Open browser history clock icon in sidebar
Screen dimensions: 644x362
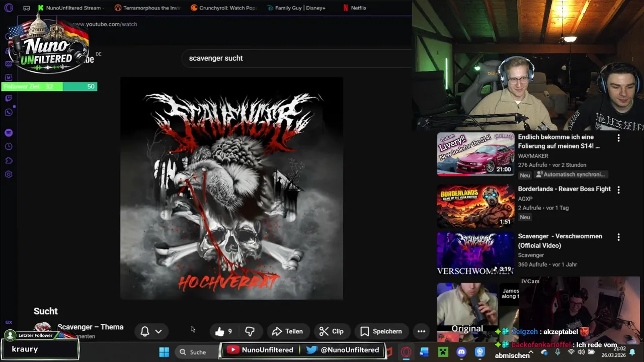[9, 147]
